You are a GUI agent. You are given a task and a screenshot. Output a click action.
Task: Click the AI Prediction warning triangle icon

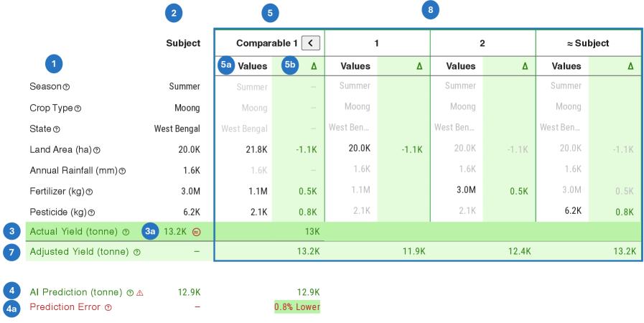click(140, 293)
